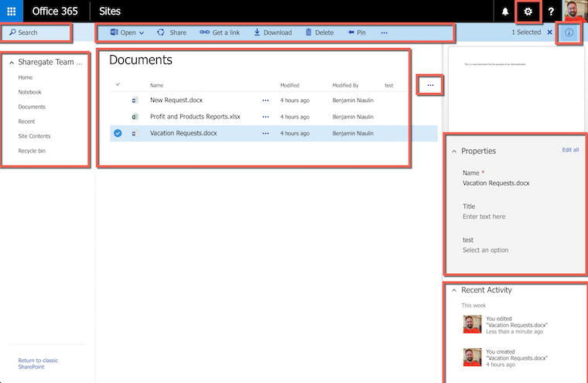Open Recent in site navigation
Screen dimensions: 588x383
26,121
